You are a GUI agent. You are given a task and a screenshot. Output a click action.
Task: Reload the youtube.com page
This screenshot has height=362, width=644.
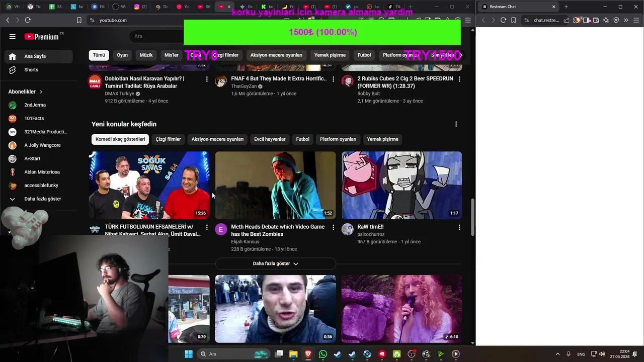[28, 20]
